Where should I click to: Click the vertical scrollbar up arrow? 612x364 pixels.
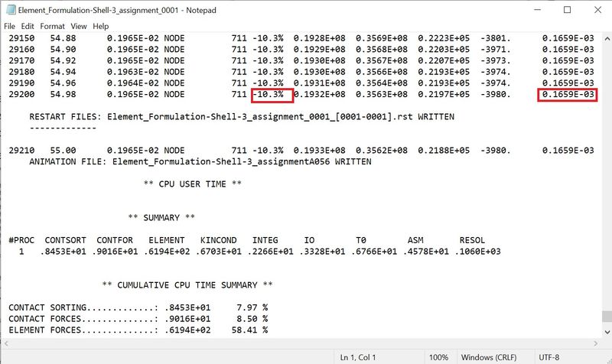(605, 37)
